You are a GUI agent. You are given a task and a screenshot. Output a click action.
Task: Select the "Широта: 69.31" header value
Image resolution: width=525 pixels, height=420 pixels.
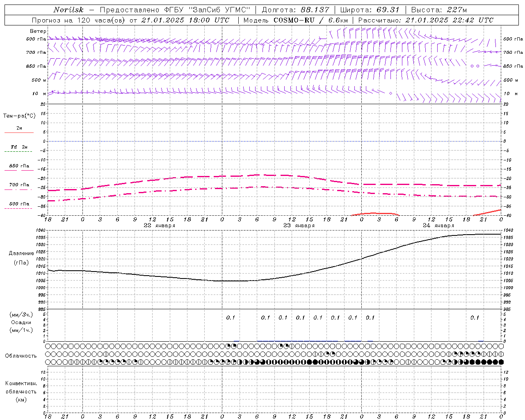370,10
